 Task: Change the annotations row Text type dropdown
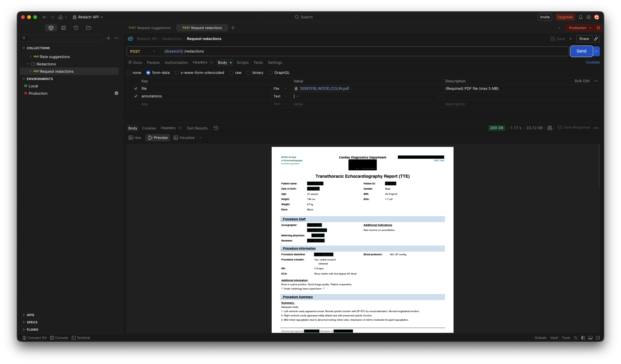point(280,96)
